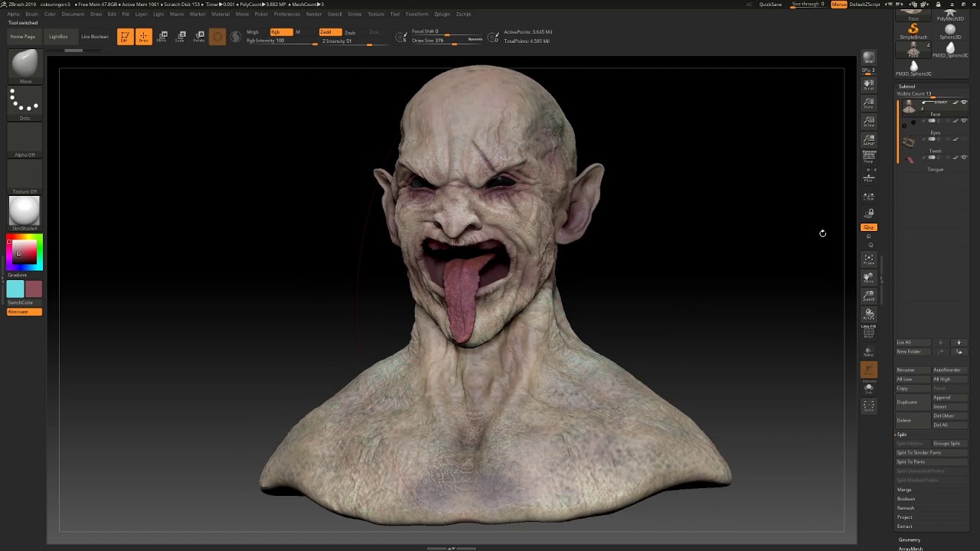Expand the Geometry section
The width and height of the screenshot is (980, 551).
(910, 540)
